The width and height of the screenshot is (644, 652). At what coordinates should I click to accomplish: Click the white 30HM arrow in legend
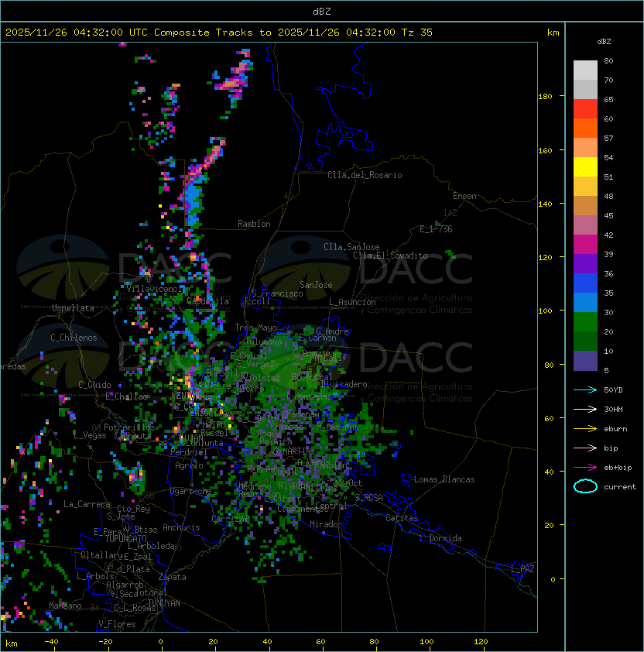tap(585, 409)
